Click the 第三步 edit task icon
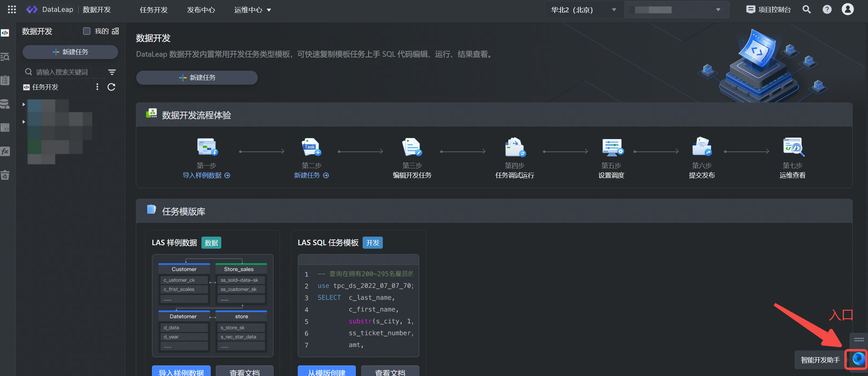The image size is (868, 376). pyautogui.click(x=412, y=147)
